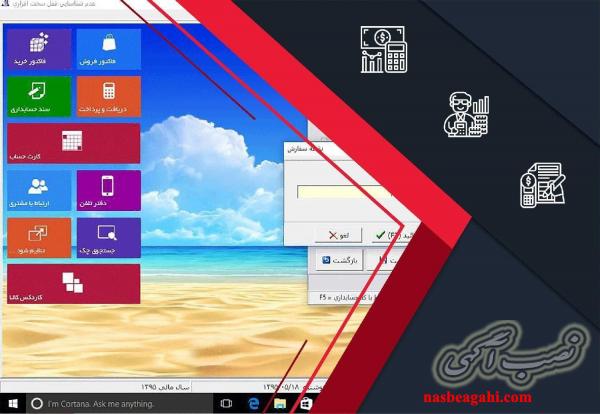The width and height of the screenshot is (600, 414).
Task: Click the Windows Start button
Action: pos(14,403)
